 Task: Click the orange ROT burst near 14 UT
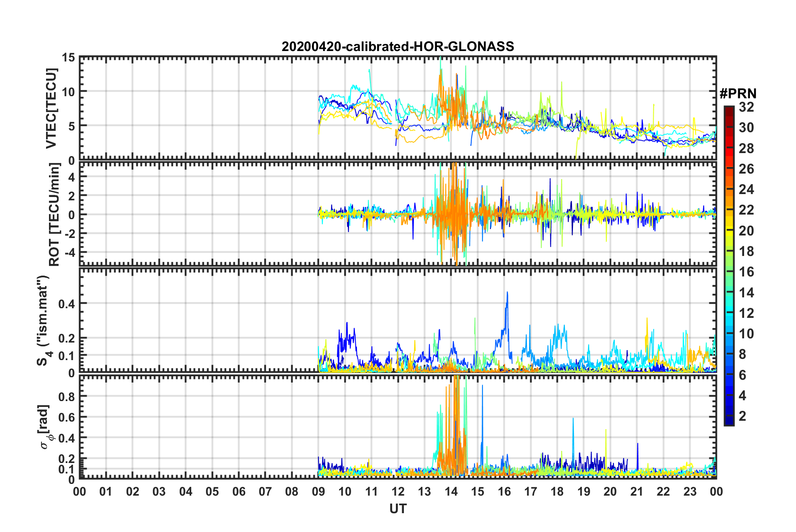point(453,213)
